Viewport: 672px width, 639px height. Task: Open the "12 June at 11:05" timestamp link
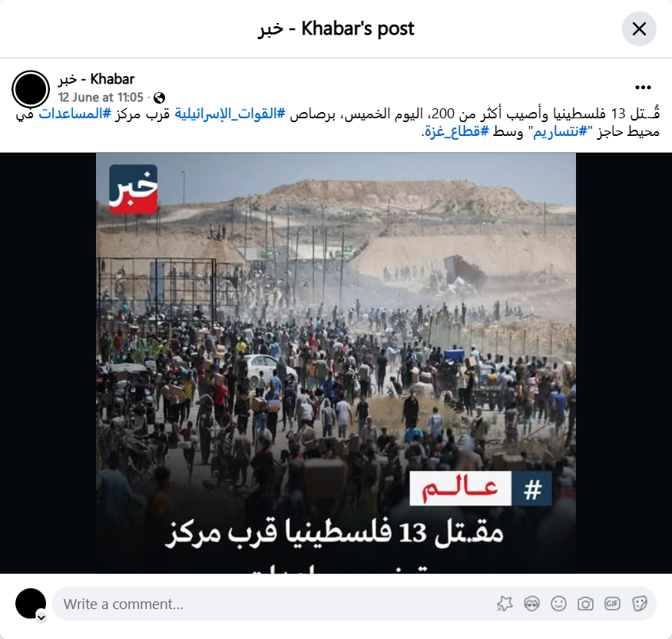(x=101, y=98)
